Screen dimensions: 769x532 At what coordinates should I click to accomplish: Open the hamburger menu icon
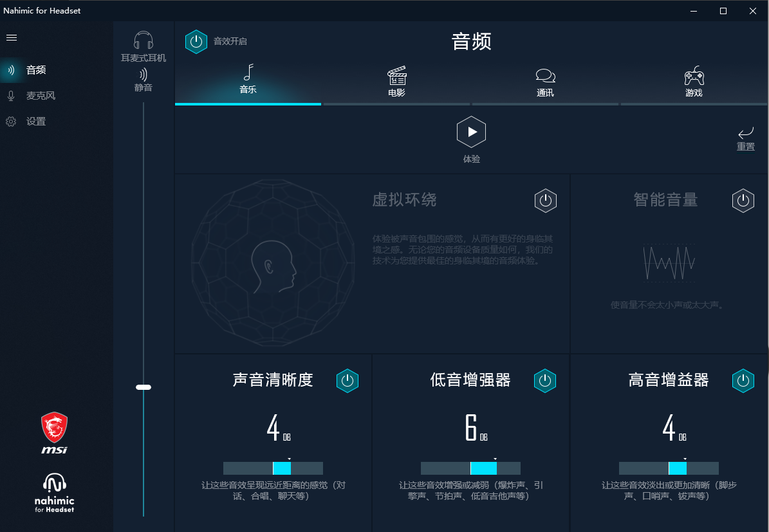pyautogui.click(x=12, y=38)
